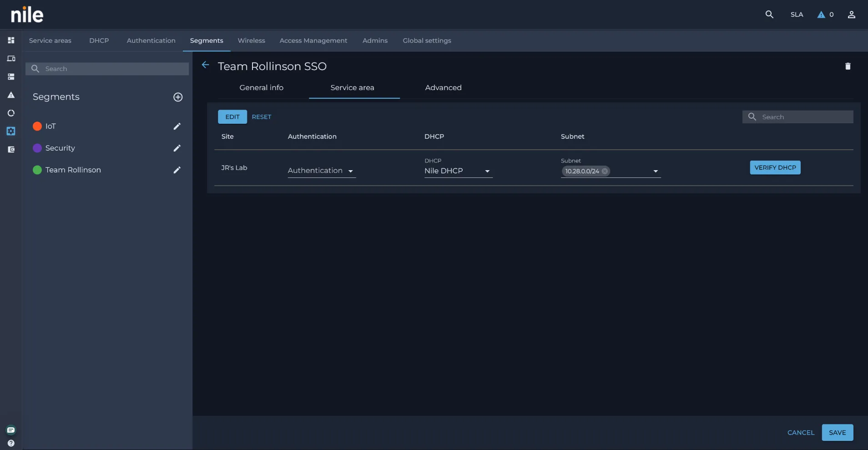Screen dimensions: 868x450
Task: Click the CANCEL button
Action: [801, 433]
